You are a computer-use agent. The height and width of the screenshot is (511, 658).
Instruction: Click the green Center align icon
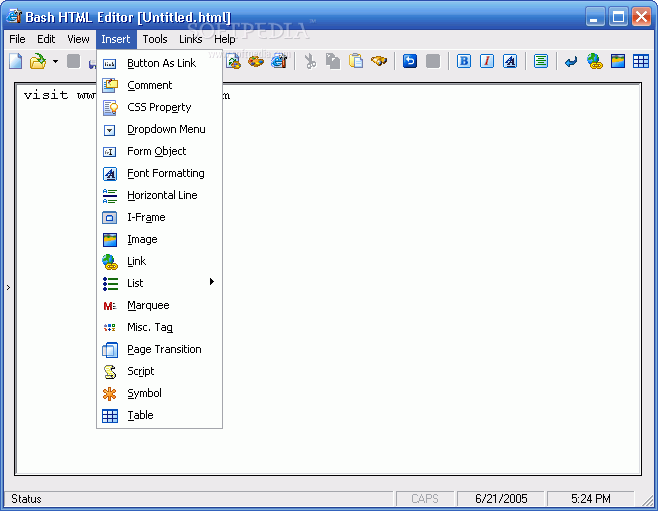[541, 61]
